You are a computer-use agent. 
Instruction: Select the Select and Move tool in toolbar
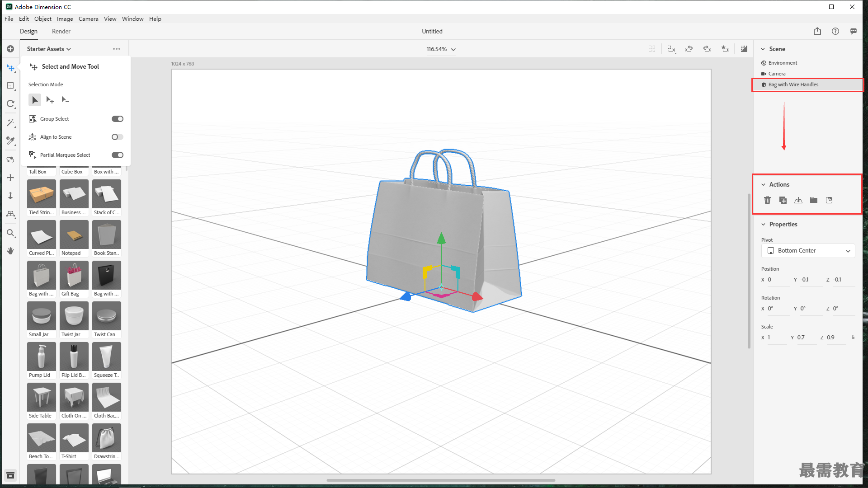[x=10, y=68]
